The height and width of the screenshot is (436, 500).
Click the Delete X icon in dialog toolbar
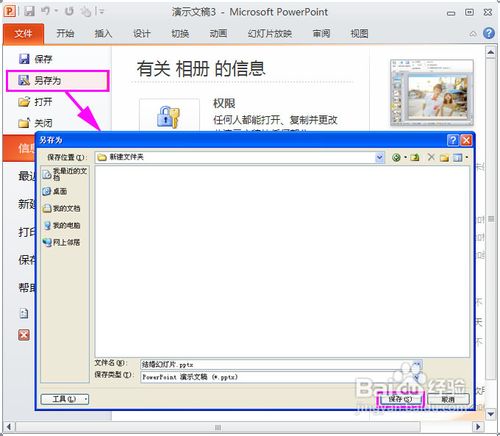pyautogui.click(x=431, y=157)
